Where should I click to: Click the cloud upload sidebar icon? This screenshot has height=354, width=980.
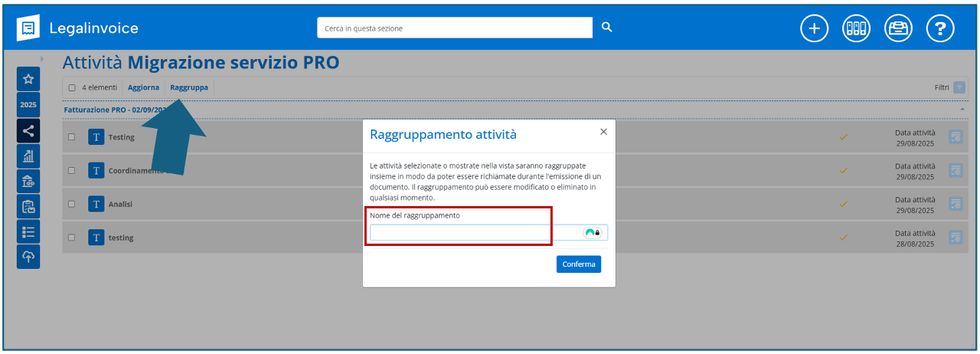click(28, 257)
